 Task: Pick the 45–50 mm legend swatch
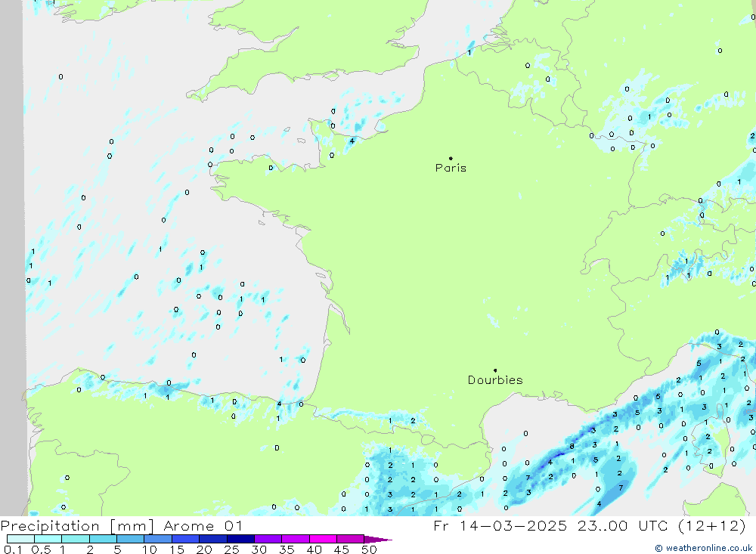point(350,539)
